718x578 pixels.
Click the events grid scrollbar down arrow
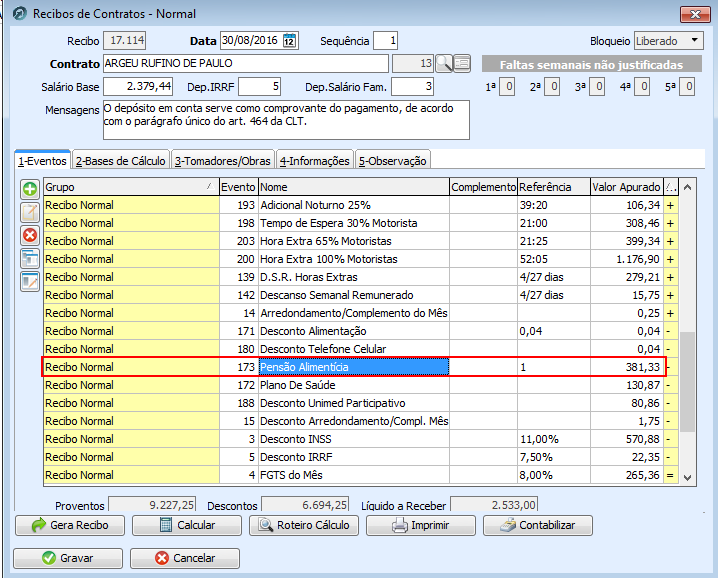coord(687,477)
